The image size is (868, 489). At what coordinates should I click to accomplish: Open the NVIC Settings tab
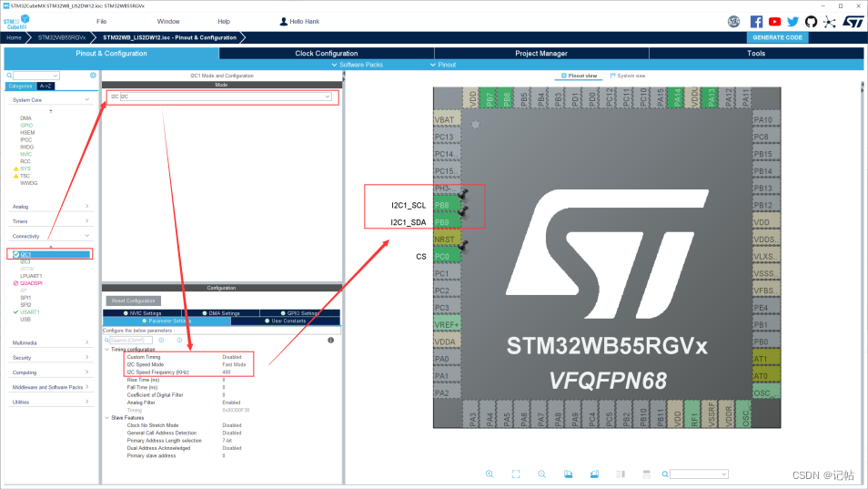click(142, 313)
